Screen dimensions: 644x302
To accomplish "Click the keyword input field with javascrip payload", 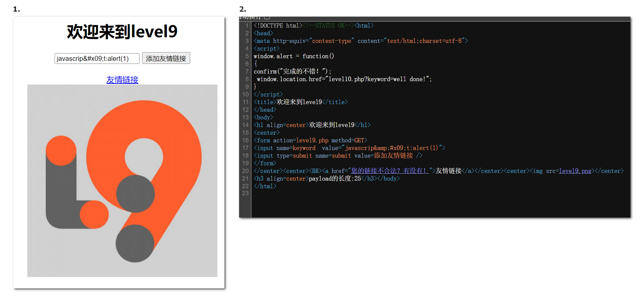I will 97,59.
